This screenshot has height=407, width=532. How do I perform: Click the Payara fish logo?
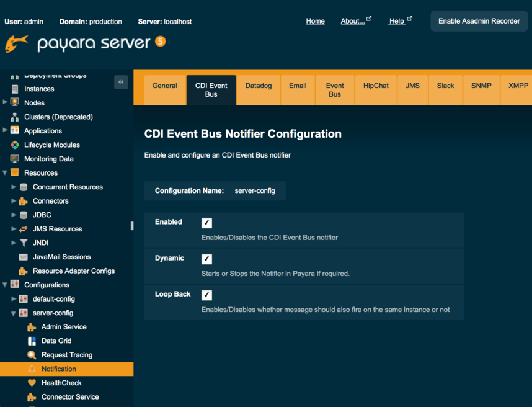(x=17, y=43)
